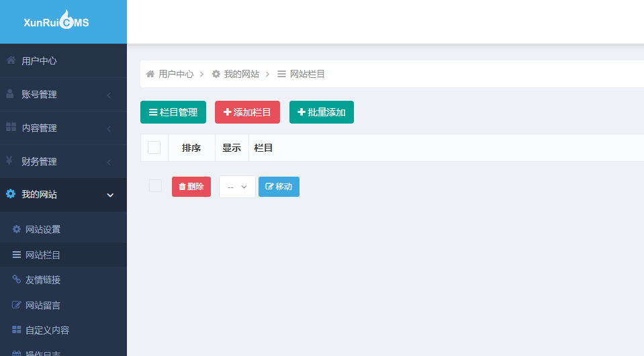Image resolution: width=644 pixels, height=356 pixels.
Task: Click the 网站栏目 breadcrumb text
Action: coord(307,74)
